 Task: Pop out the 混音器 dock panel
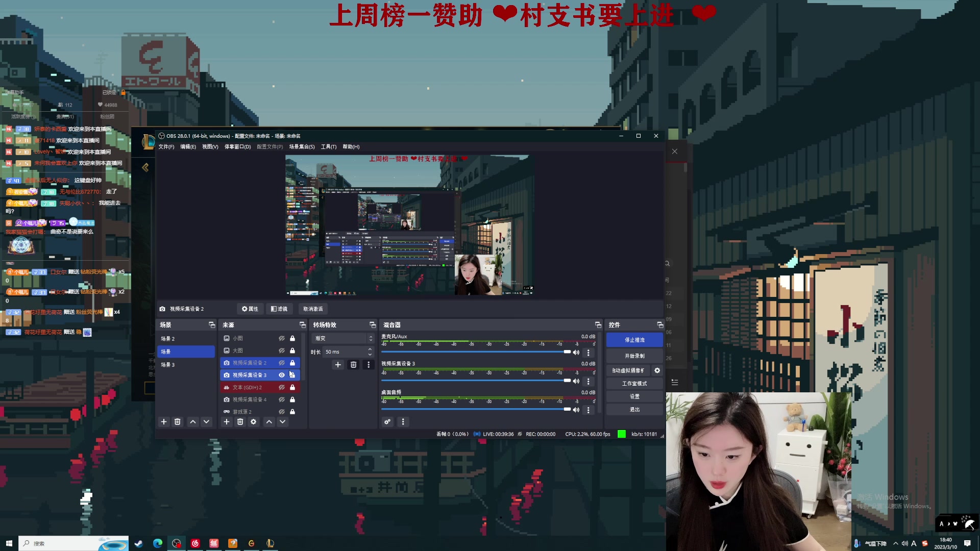(x=598, y=325)
